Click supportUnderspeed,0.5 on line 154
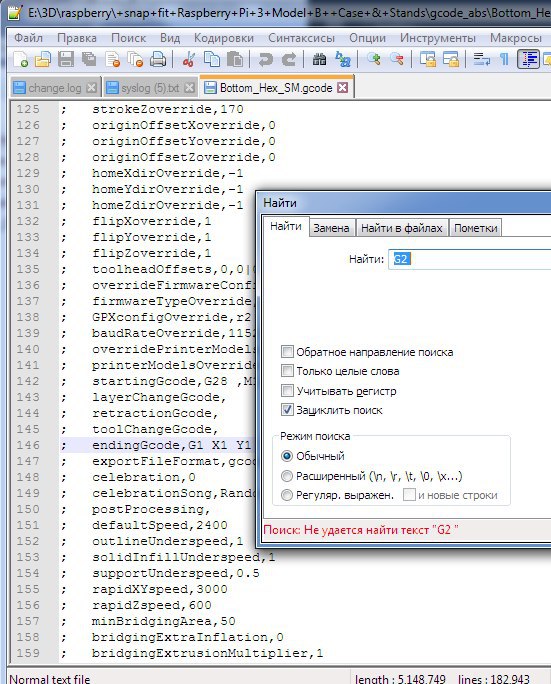551x684 pixels. click(175, 573)
